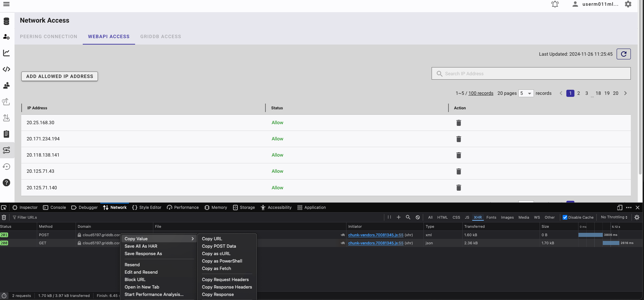Click the help question mark sidebar icon

click(6, 183)
